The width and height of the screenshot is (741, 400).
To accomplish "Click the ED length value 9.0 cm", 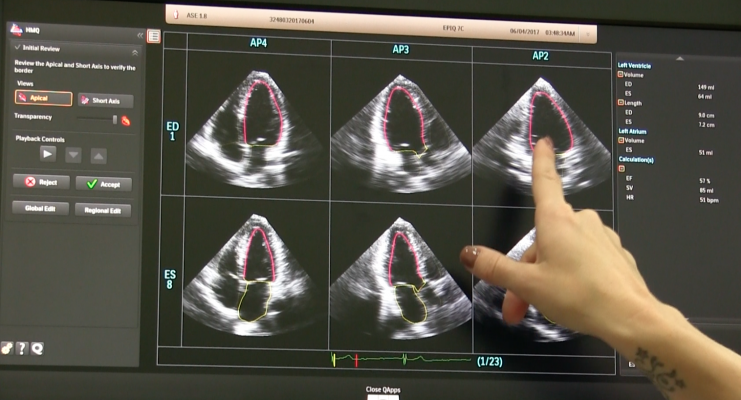I will point(707,115).
